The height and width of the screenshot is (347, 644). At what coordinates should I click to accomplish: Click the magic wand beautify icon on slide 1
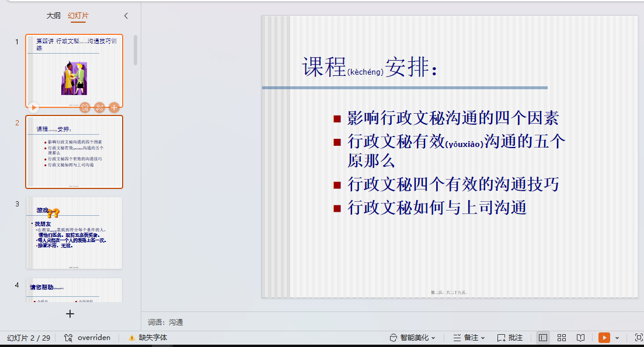(99, 107)
